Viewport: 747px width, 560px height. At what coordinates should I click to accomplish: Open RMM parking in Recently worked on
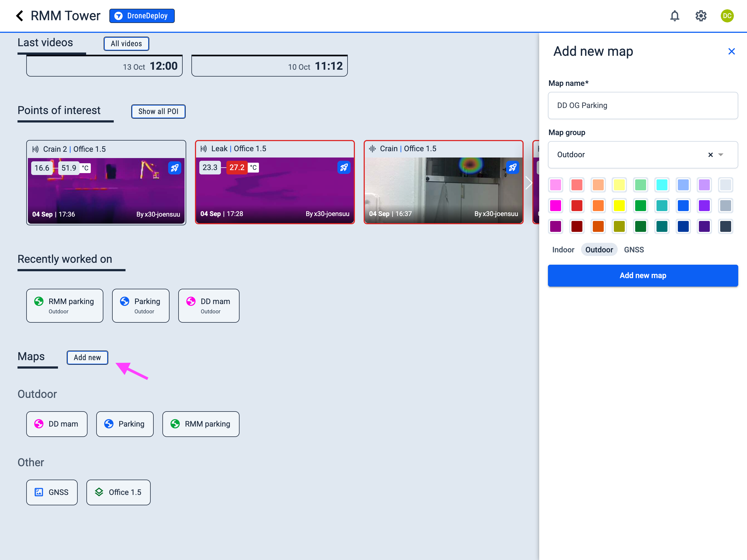[x=65, y=305]
